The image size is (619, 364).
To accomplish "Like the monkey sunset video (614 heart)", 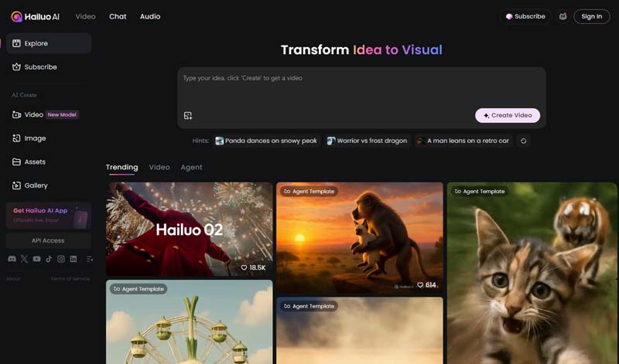I will click(420, 285).
